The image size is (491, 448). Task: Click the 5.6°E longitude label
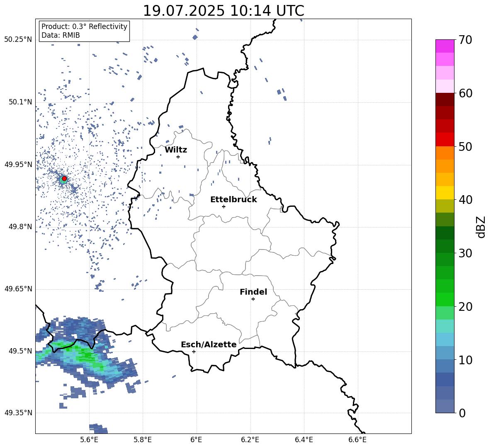pos(89,440)
